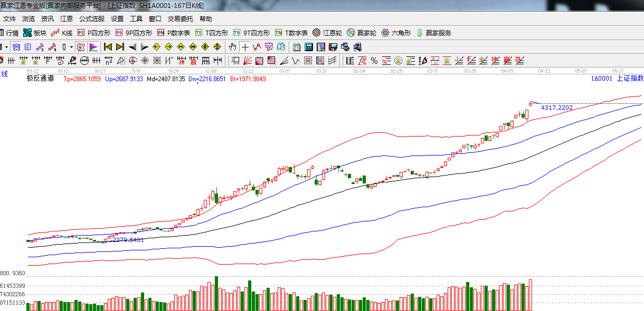Click the calendar date icon
This screenshot has height=311, width=644.
pos(297,47)
